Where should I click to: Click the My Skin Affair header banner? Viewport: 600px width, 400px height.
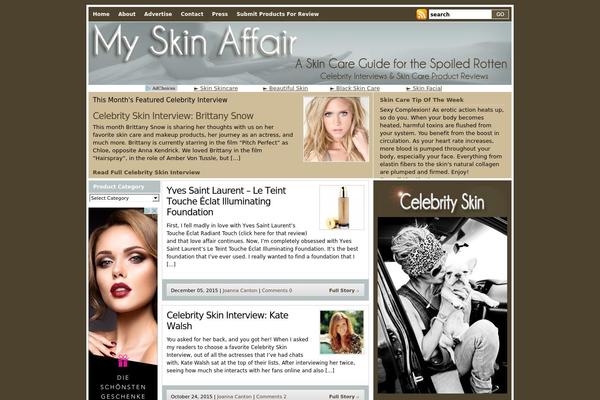[300, 53]
